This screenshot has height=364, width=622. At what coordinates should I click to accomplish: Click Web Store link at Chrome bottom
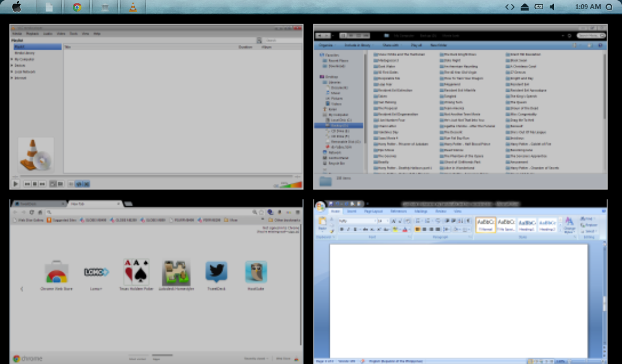point(283,359)
